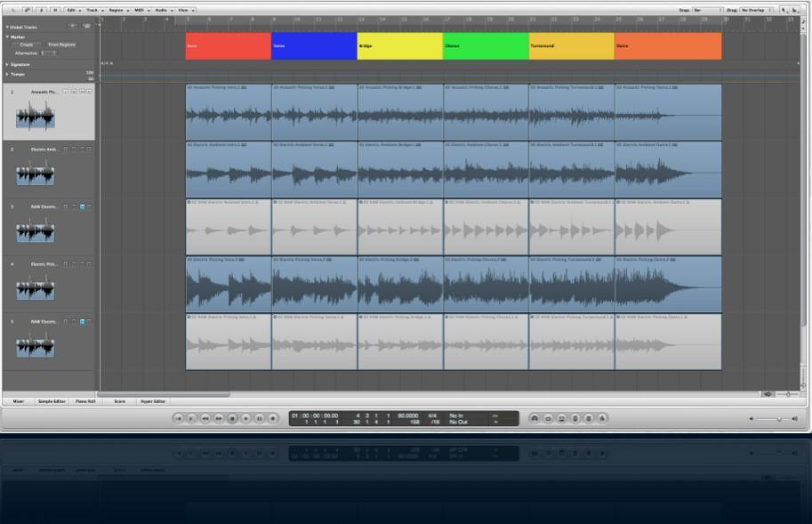Click the From Regions marker button

point(61,44)
